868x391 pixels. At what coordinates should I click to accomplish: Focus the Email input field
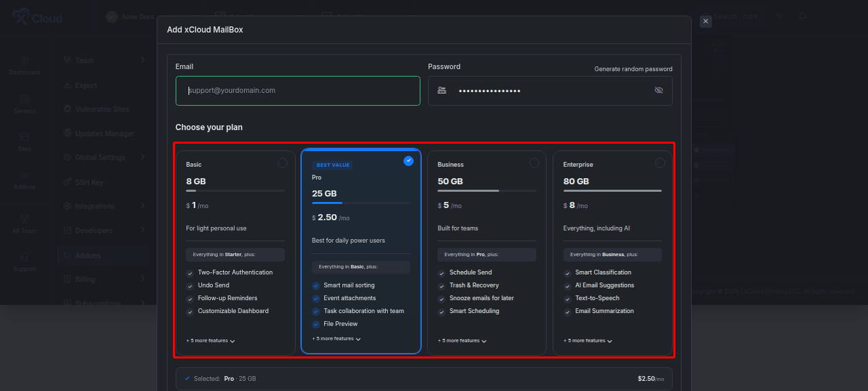(298, 91)
